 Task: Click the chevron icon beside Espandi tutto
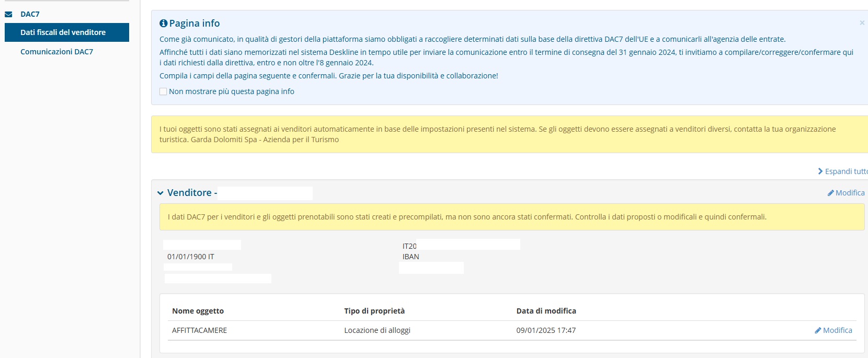click(x=820, y=171)
